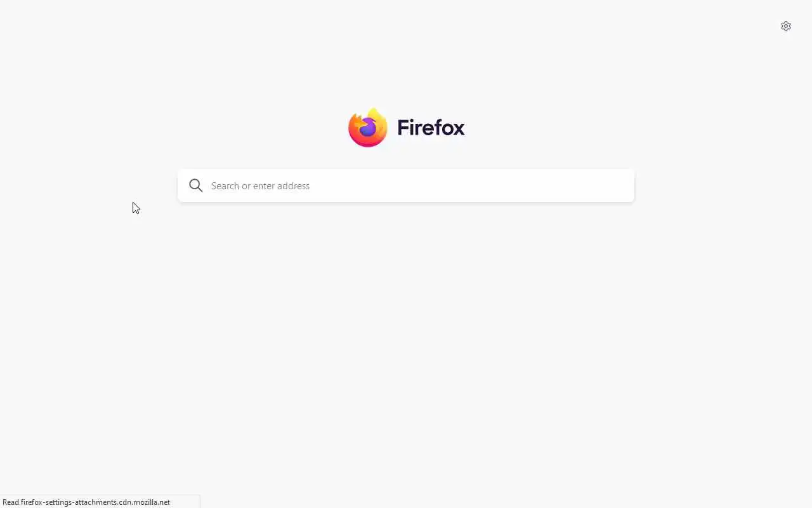Click the "Read" status text at the window bottom
The height and width of the screenshot is (508, 812).
[11, 502]
